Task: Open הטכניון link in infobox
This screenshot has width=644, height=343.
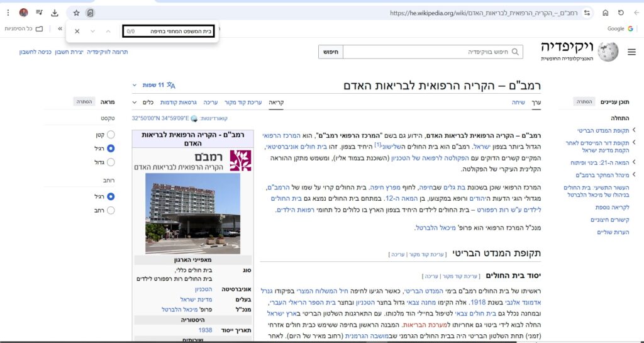Action: pyautogui.click(x=203, y=289)
